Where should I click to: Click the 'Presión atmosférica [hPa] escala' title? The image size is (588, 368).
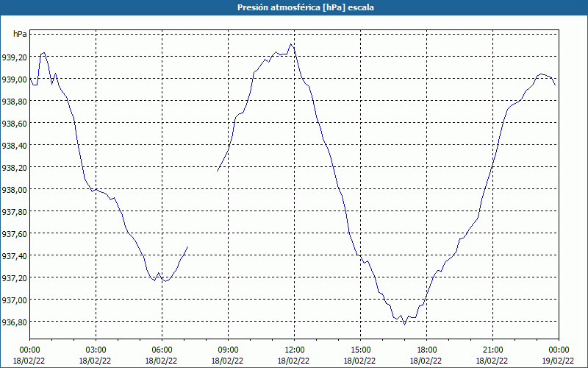pyautogui.click(x=306, y=7)
